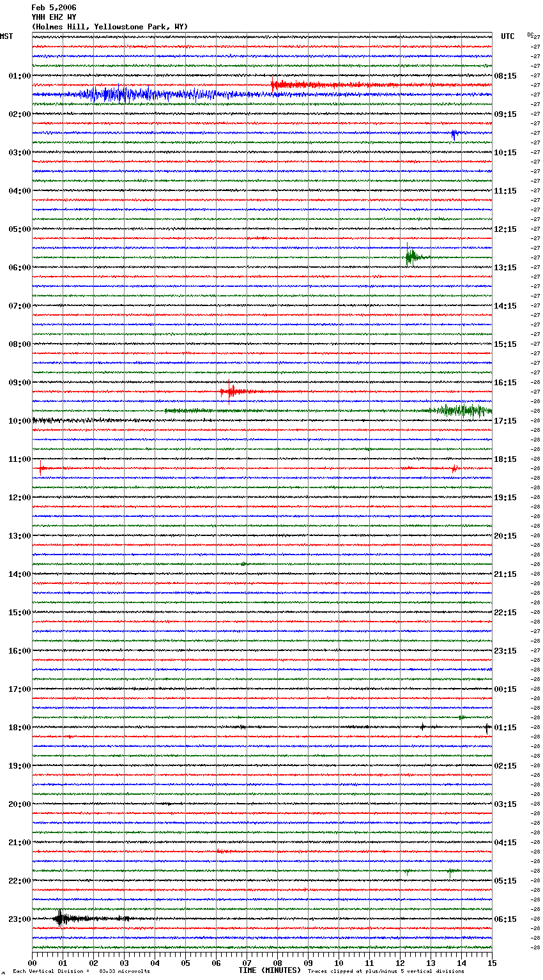Select the '04:00' MST time label
The image size is (543, 980).
20,191
